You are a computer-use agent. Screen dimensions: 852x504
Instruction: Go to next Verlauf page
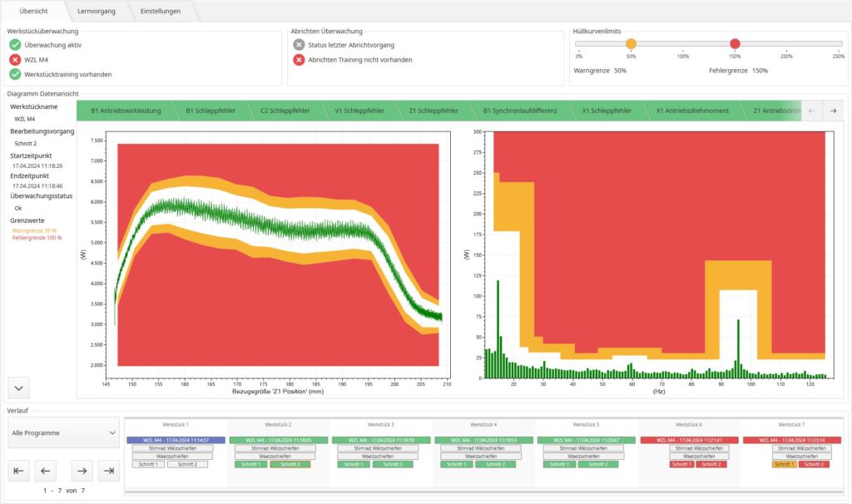tap(82, 472)
